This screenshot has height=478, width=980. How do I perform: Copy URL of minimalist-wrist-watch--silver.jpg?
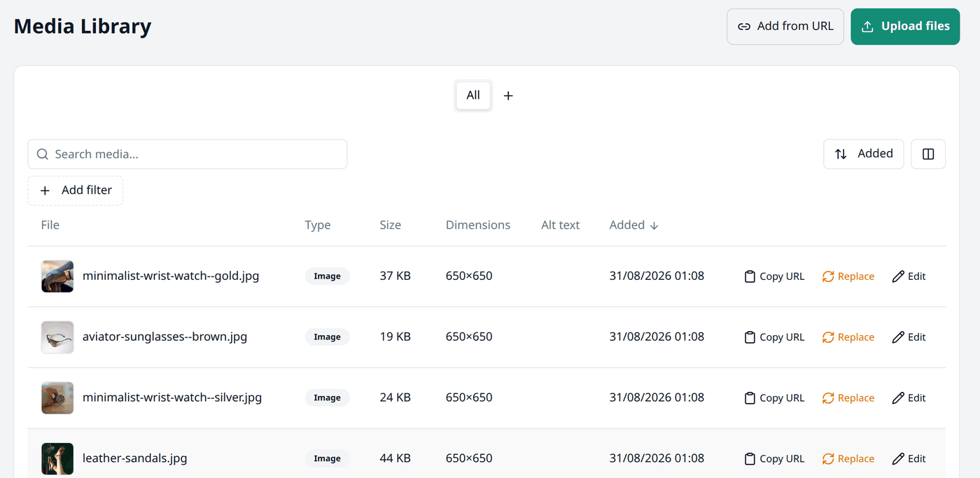pyautogui.click(x=774, y=398)
